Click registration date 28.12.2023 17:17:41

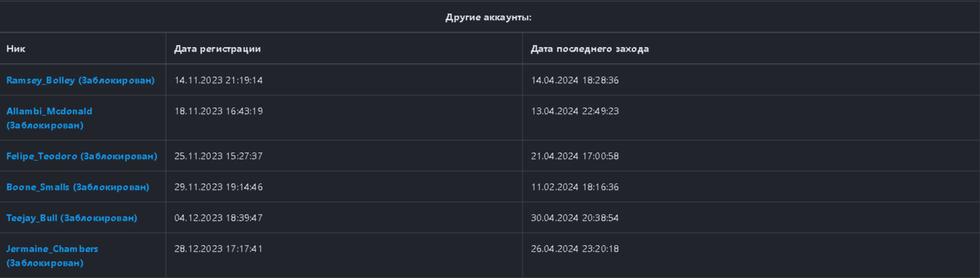(218, 248)
